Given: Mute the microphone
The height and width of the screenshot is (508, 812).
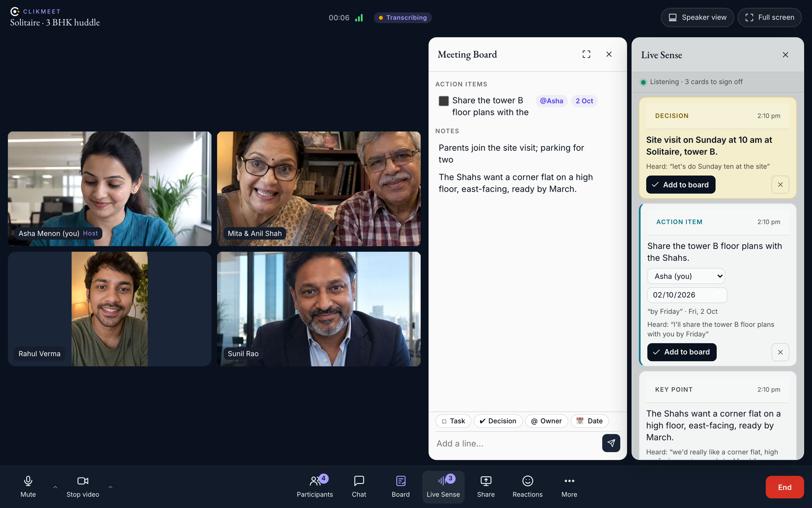Looking at the screenshot, I should (28, 487).
